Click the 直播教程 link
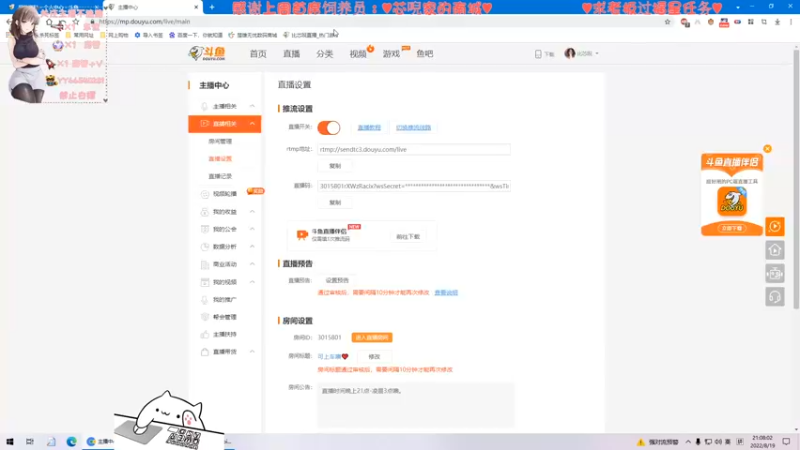 pyautogui.click(x=369, y=128)
